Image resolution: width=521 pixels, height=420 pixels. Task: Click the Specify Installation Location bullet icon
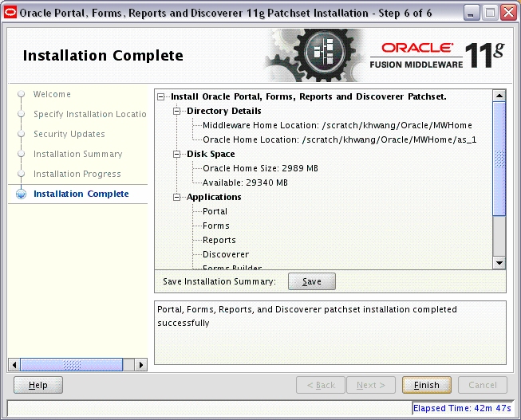tap(22, 114)
